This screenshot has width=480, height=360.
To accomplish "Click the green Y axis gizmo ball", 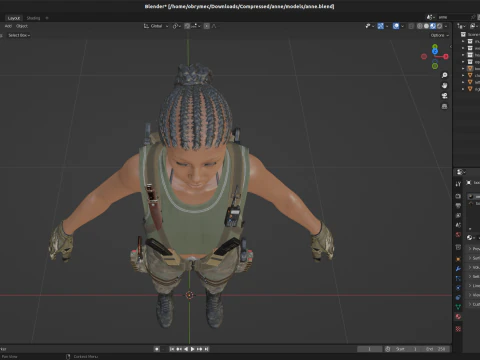I will [x=435, y=47].
